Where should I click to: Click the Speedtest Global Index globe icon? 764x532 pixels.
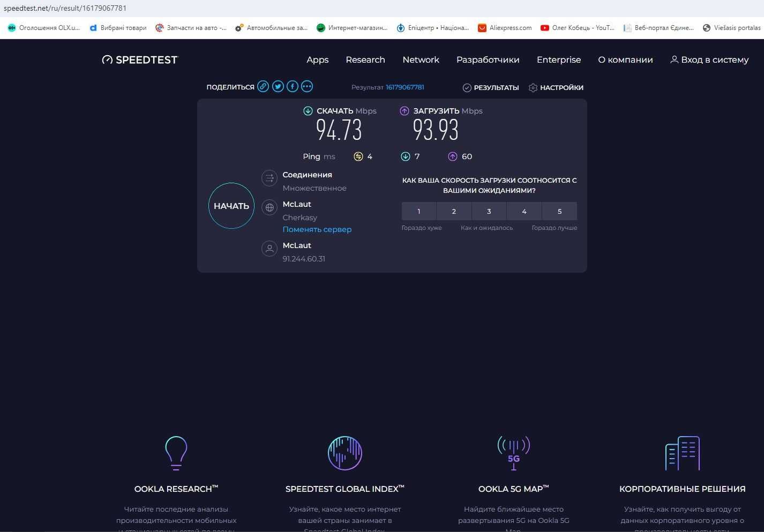[345, 453]
